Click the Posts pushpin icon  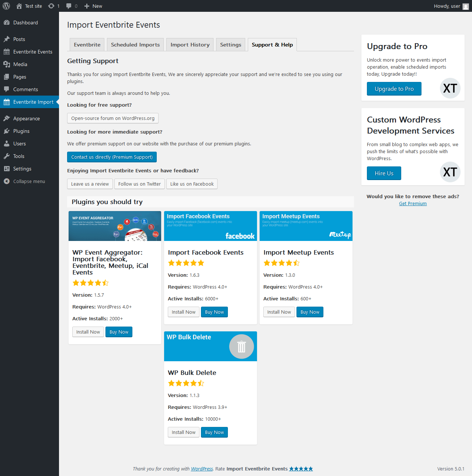7,39
